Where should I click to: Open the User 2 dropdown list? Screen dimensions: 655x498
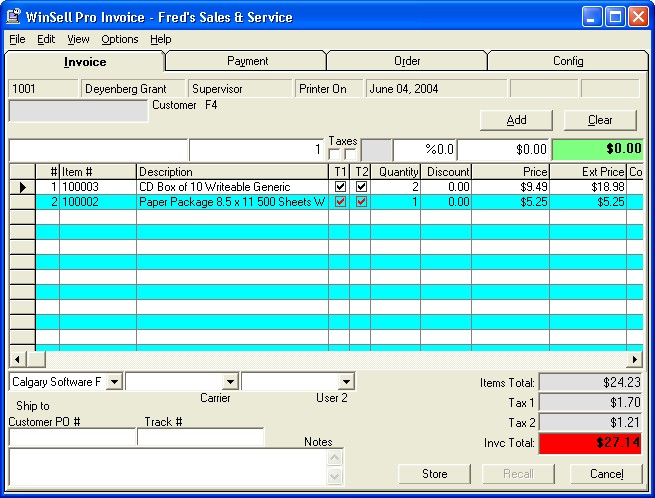tap(346, 382)
